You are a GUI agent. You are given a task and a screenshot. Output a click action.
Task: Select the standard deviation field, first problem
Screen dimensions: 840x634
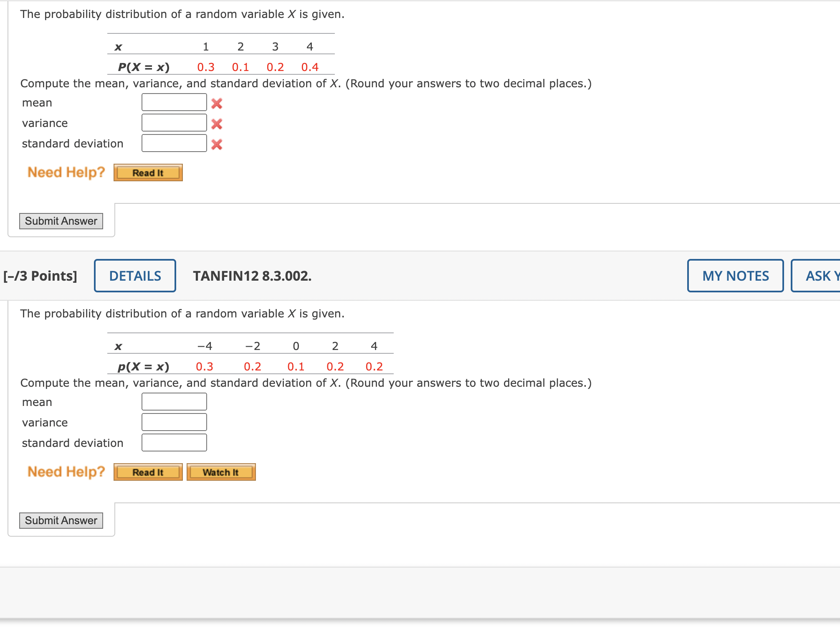pyautogui.click(x=174, y=143)
